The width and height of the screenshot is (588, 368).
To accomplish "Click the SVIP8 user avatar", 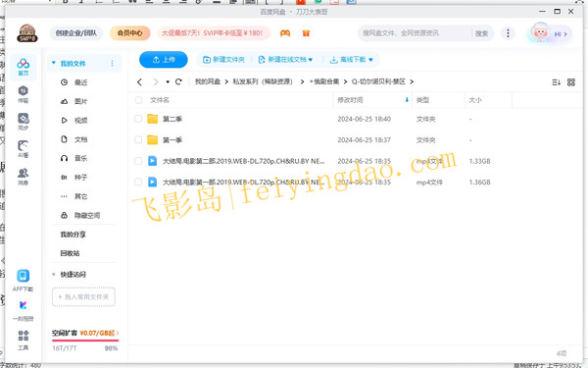I will [x=27, y=33].
